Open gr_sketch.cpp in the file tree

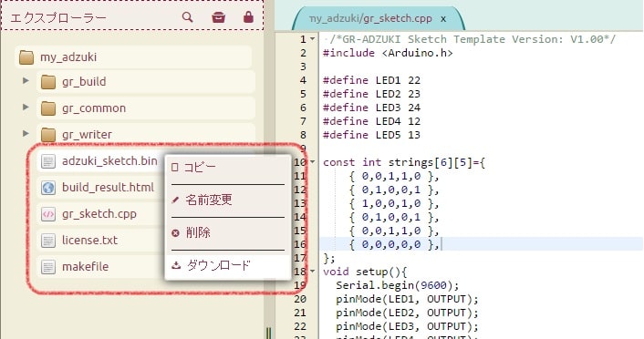[x=99, y=214]
